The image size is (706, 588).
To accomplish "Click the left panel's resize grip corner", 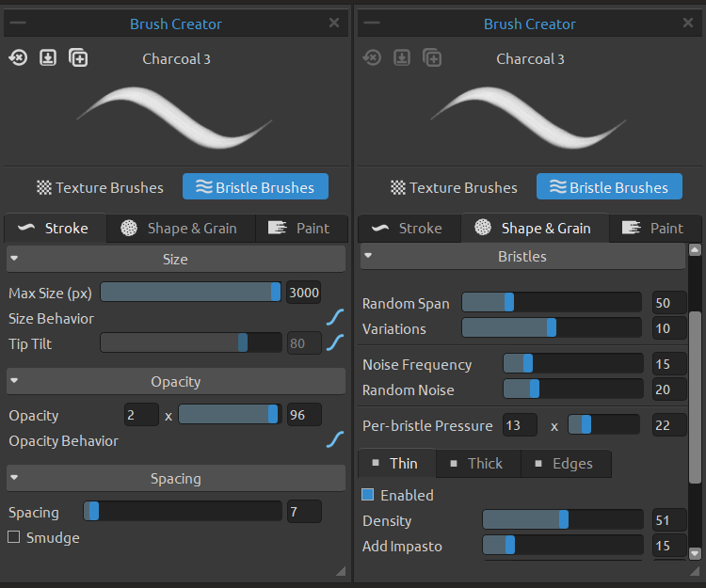I will click(x=341, y=571).
